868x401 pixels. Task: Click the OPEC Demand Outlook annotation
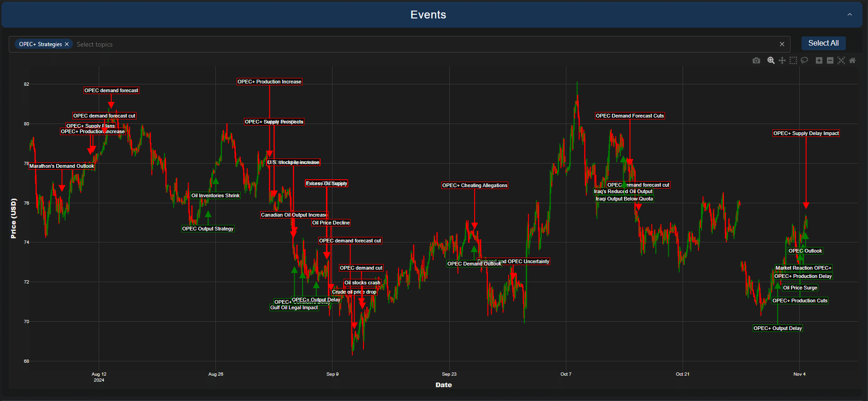pos(474,264)
